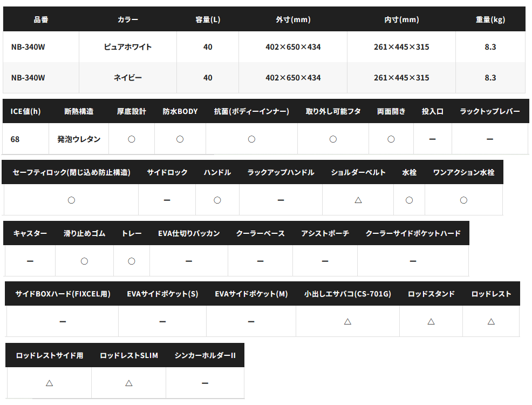Select the ピュアホワイト color cell
The image size is (532, 405).
pos(128,47)
